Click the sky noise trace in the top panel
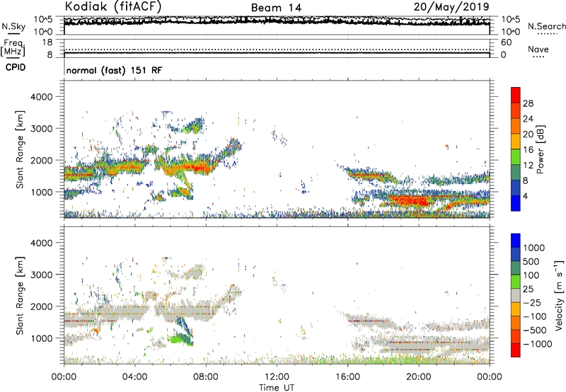 pyautogui.click(x=277, y=21)
